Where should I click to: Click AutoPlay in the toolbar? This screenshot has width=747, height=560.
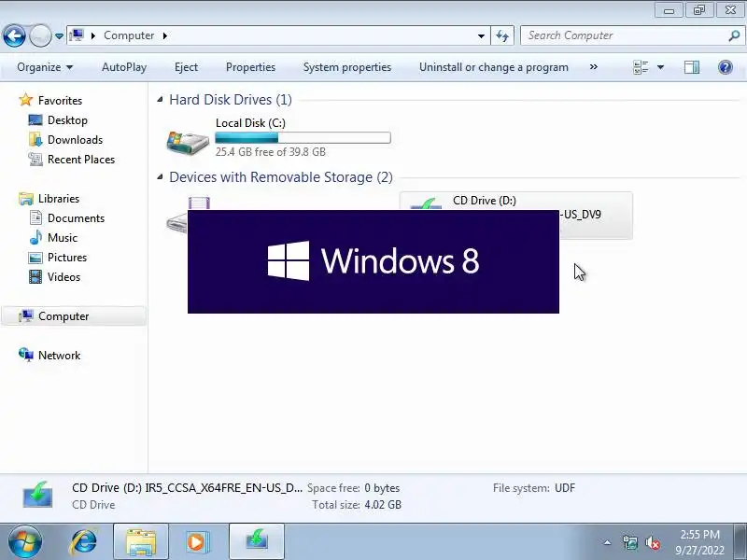pyautogui.click(x=124, y=67)
